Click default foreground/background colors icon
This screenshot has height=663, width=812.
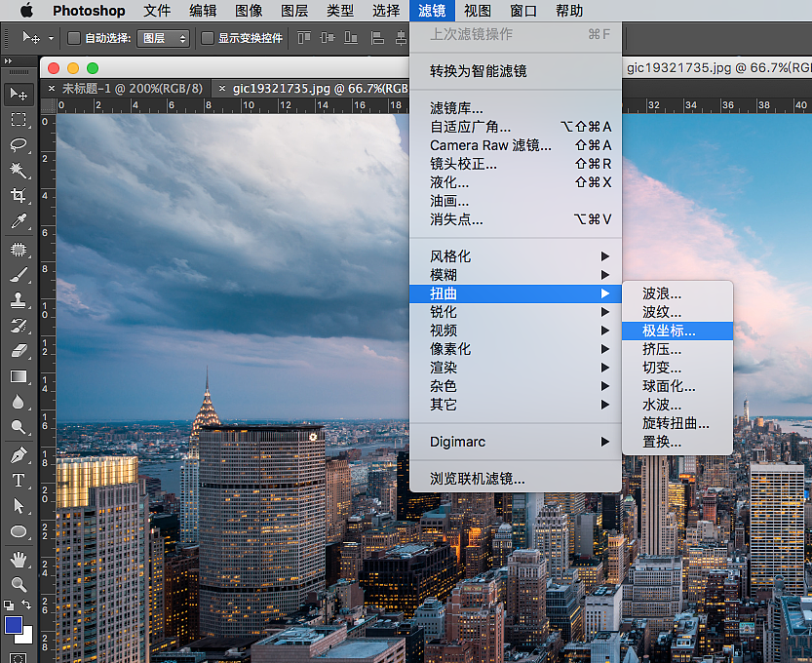pyautogui.click(x=9, y=604)
